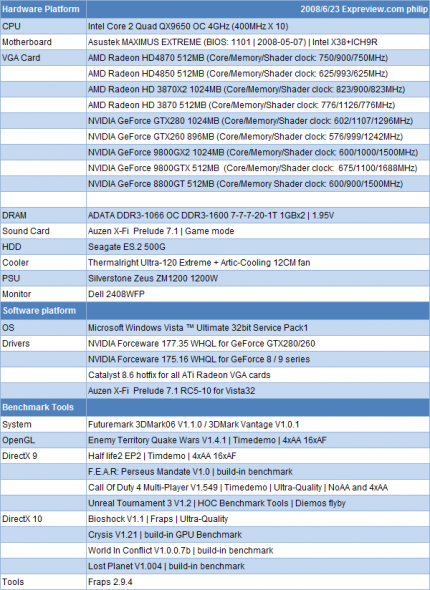The width and height of the screenshot is (430, 590).
Task: Select the Intel Core 2 Quad QX9650 cell
Action: tap(258, 26)
